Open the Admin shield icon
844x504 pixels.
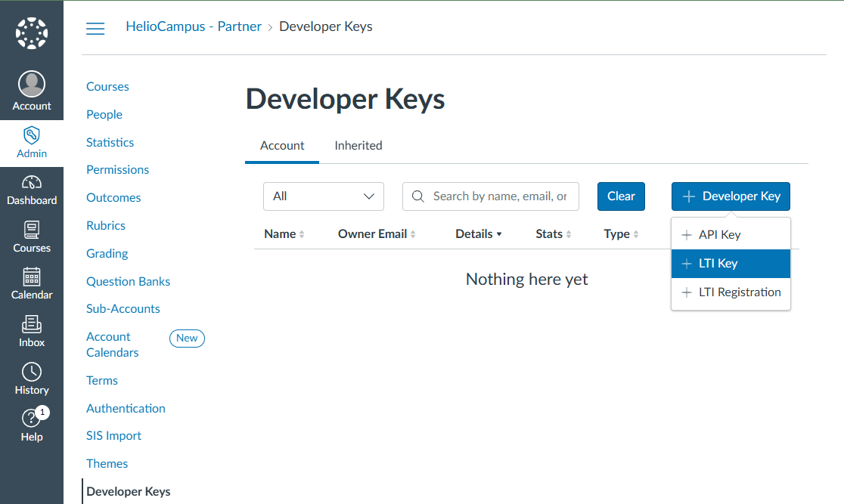tap(32, 136)
